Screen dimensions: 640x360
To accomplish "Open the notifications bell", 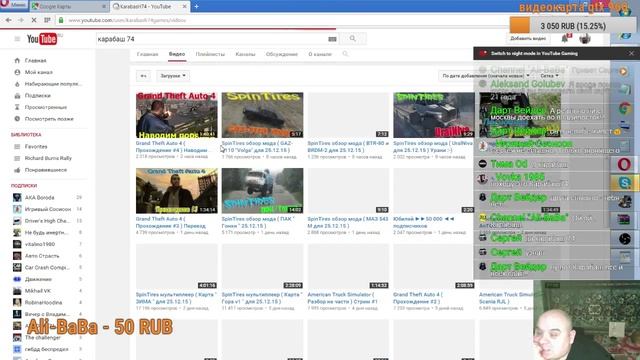I will coord(565,38).
